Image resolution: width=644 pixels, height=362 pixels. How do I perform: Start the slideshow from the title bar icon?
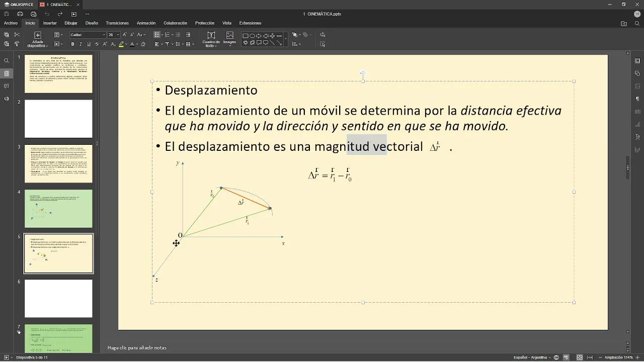(73, 14)
